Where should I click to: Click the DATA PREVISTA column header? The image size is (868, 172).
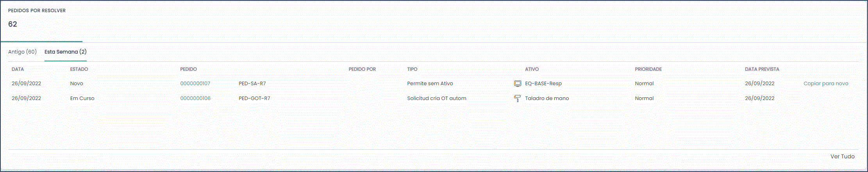[762, 69]
